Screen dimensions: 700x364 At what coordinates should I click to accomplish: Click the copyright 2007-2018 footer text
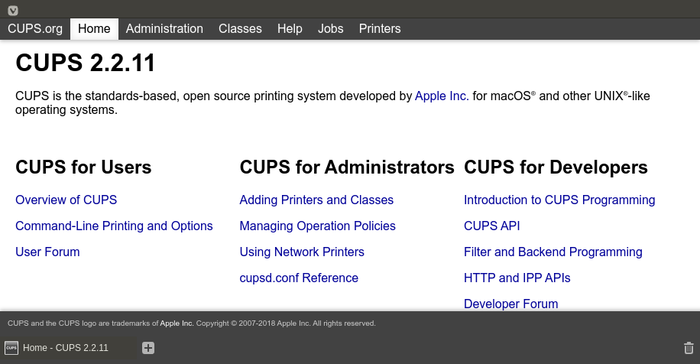[x=286, y=323]
